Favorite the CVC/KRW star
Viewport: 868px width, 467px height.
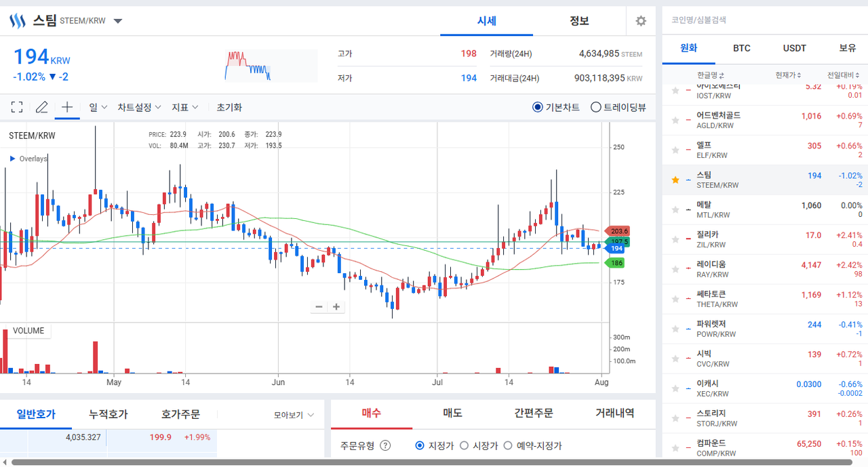675,359
